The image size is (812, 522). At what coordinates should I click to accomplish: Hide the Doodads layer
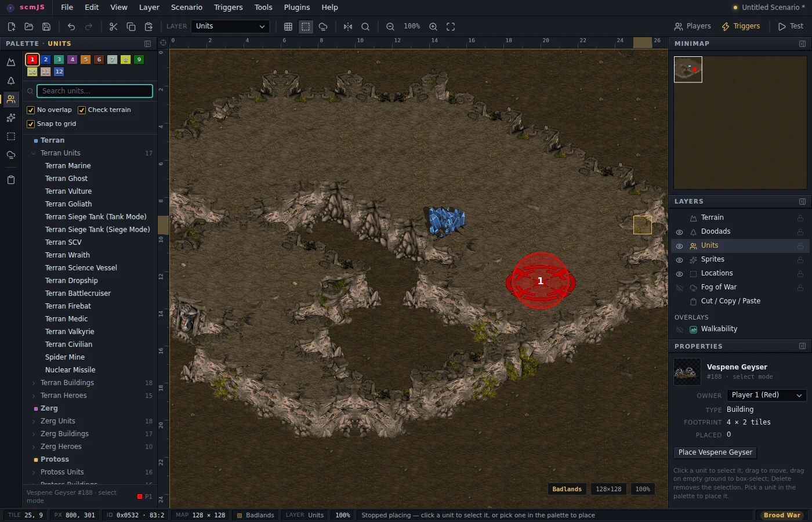[680, 232]
